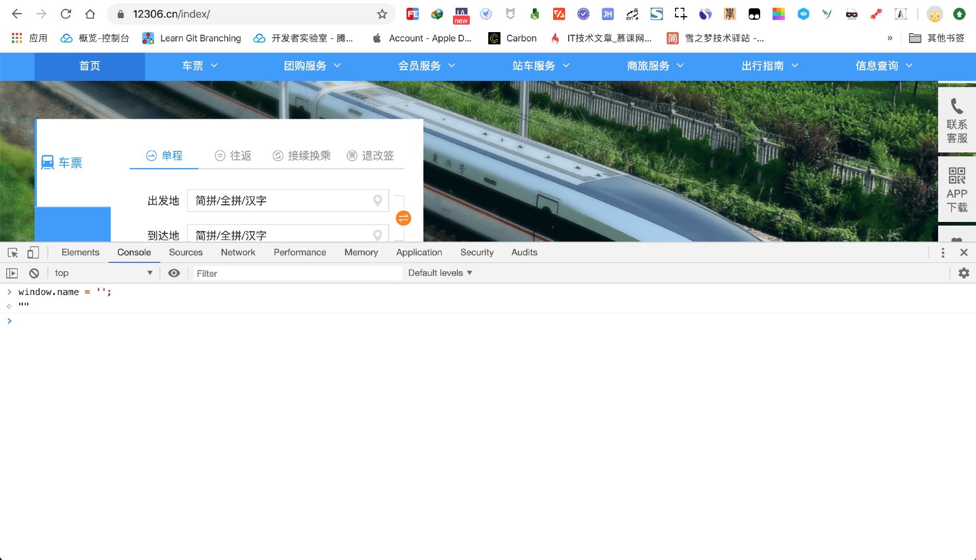Click the location pin in the 出发地 field
The height and width of the screenshot is (560, 976).
(378, 201)
